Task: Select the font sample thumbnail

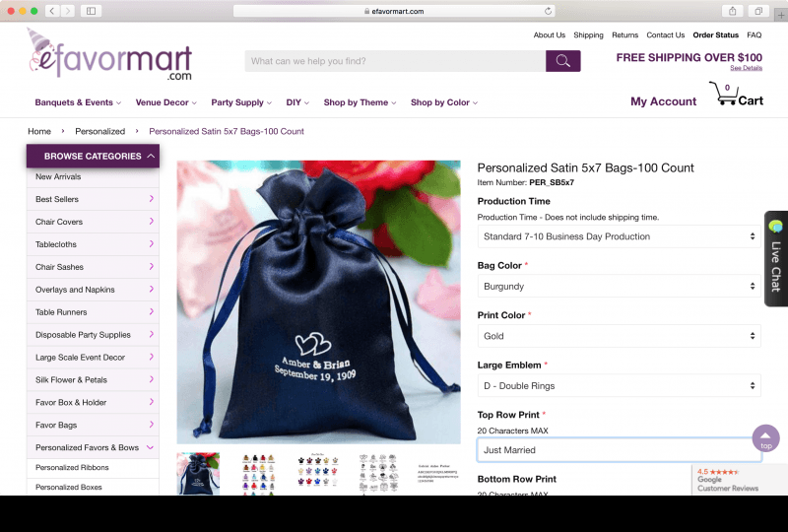Action: pyautogui.click(x=438, y=474)
